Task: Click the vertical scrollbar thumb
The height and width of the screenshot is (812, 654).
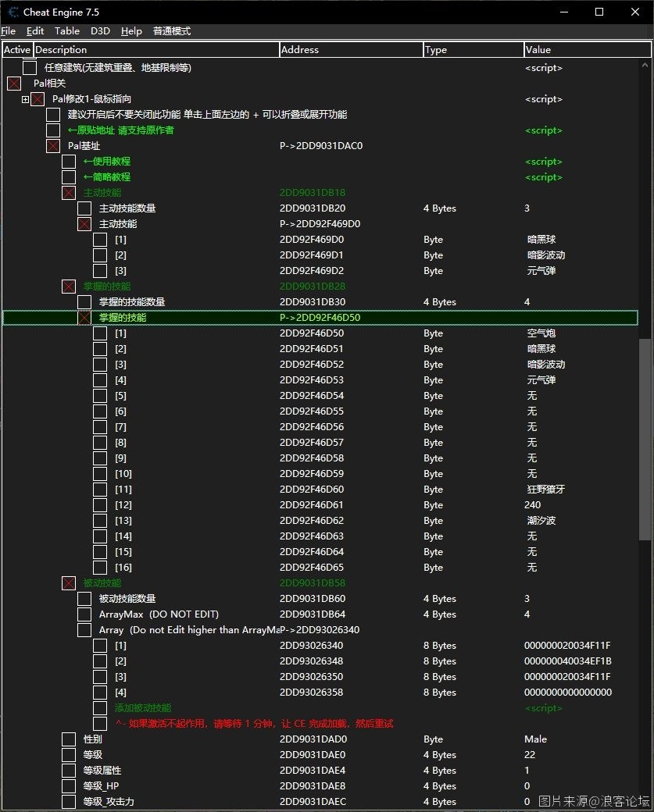Action: click(645, 440)
